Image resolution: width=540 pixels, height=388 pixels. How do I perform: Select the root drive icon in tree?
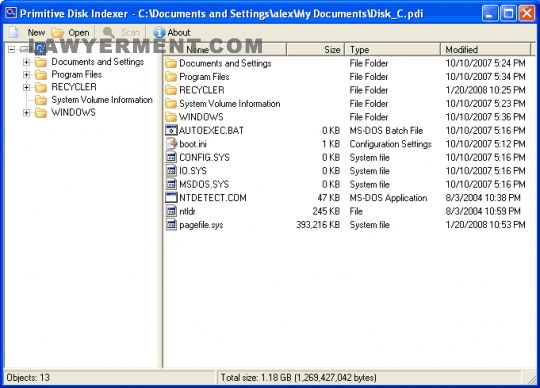pyautogui.click(x=40, y=49)
